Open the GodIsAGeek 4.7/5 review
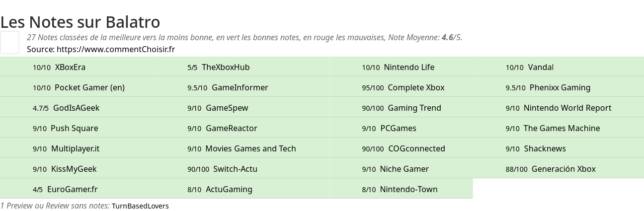Screen dimensions: 644x211 pyautogui.click(x=77, y=108)
